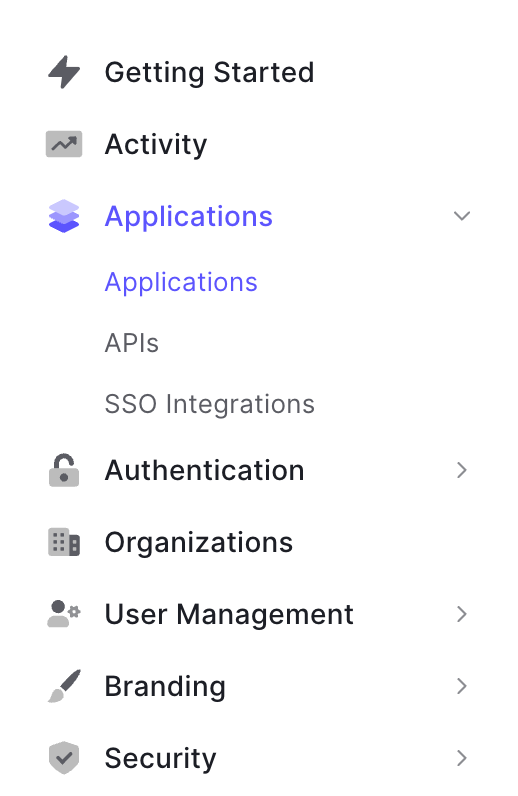Go to the Getting Started page
The width and height of the screenshot is (518, 796).
point(210,73)
